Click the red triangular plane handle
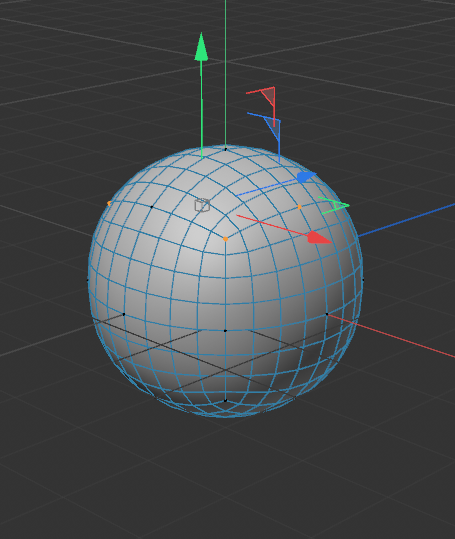The width and height of the screenshot is (455, 539). 269,96
